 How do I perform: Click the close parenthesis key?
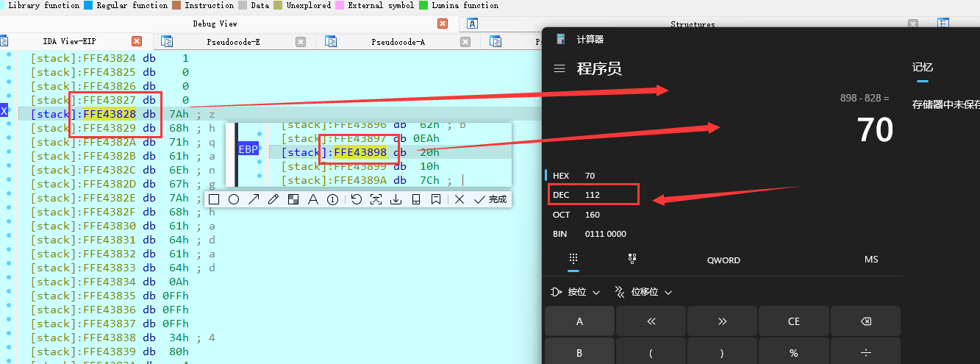click(x=723, y=352)
